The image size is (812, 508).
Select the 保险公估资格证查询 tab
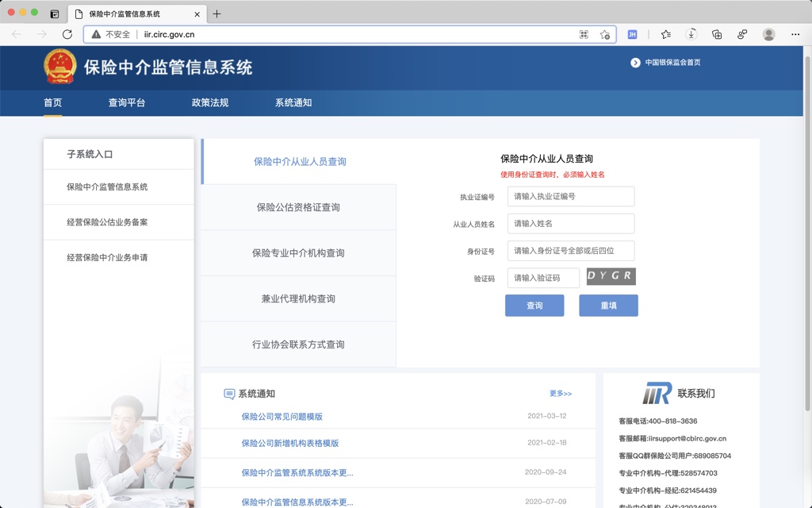point(298,207)
